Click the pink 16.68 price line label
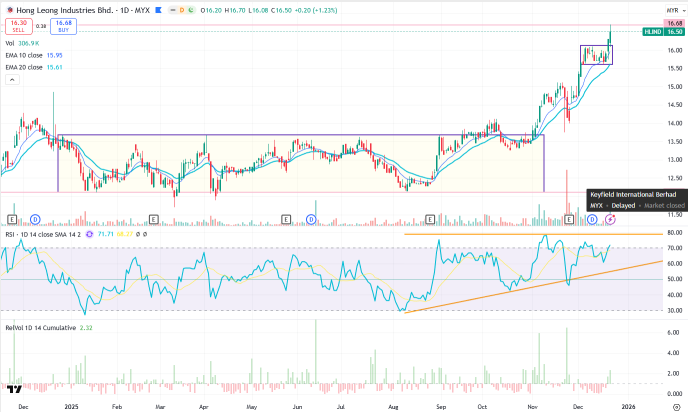The width and height of the screenshot is (688, 412). (674, 24)
